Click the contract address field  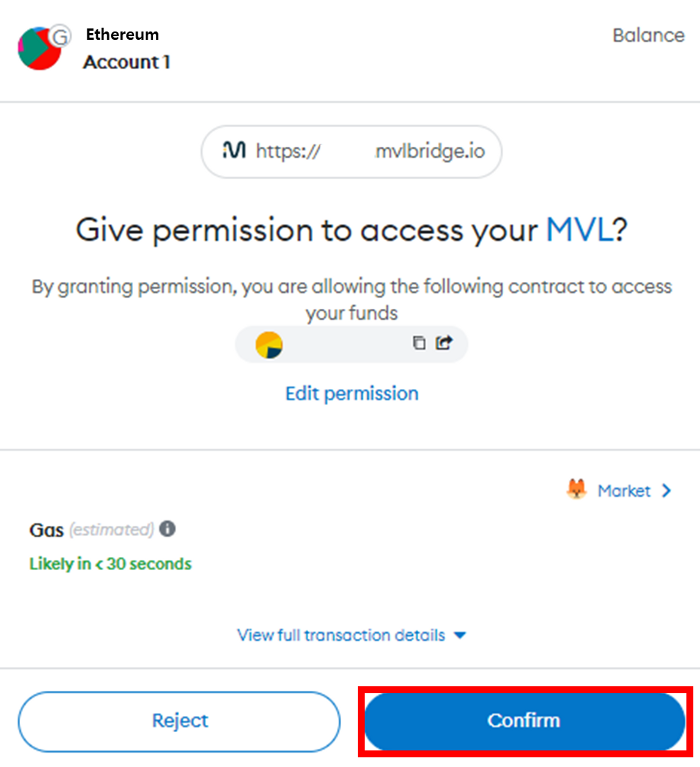351,345
